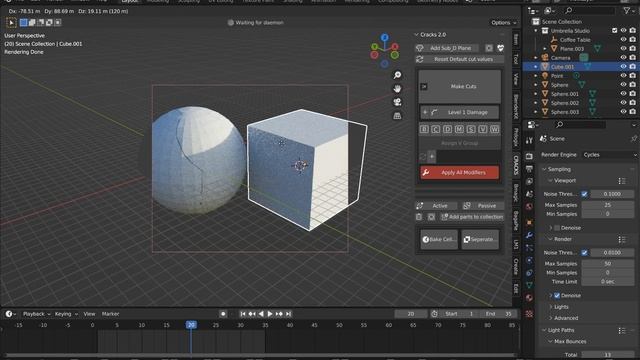Hide Sphere.003 using its eye icon

pos(623,111)
